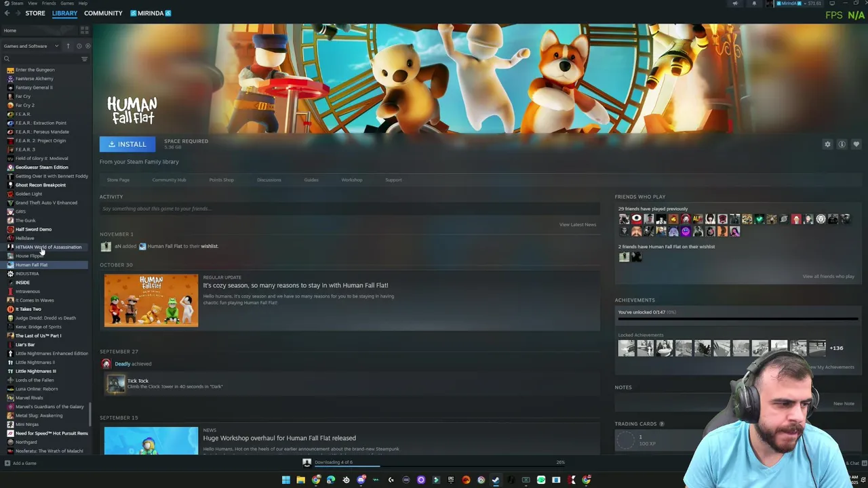Select It Takes Two in library list

tap(28, 309)
